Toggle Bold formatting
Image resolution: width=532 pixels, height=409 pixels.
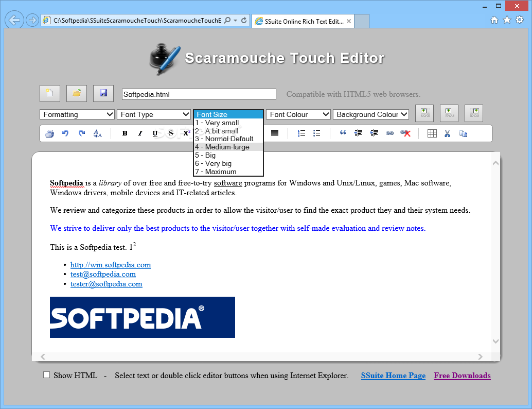click(125, 133)
